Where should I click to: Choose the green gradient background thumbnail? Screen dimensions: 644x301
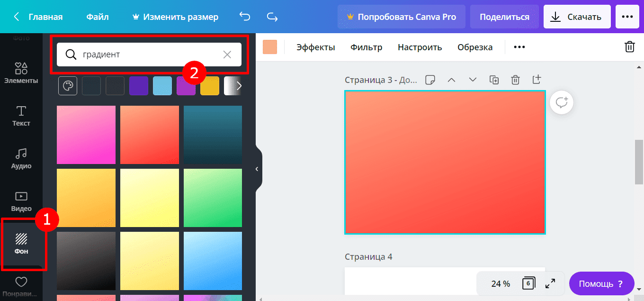pyautogui.click(x=213, y=198)
